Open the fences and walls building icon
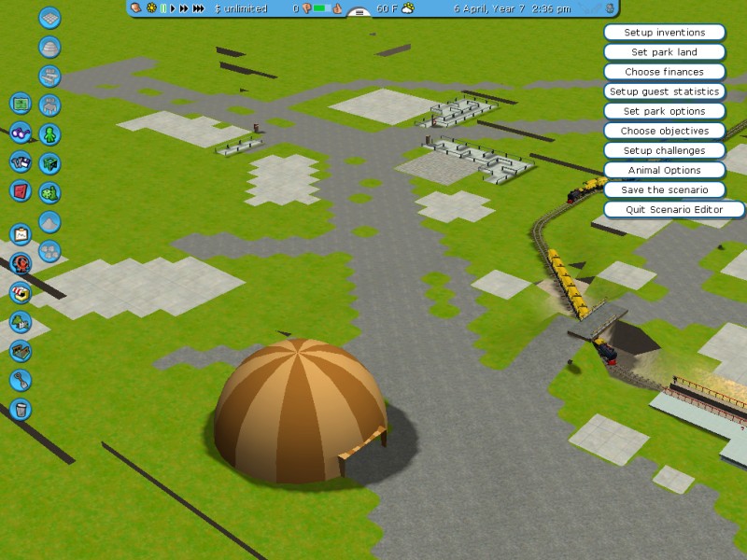The height and width of the screenshot is (560, 747). [21, 352]
